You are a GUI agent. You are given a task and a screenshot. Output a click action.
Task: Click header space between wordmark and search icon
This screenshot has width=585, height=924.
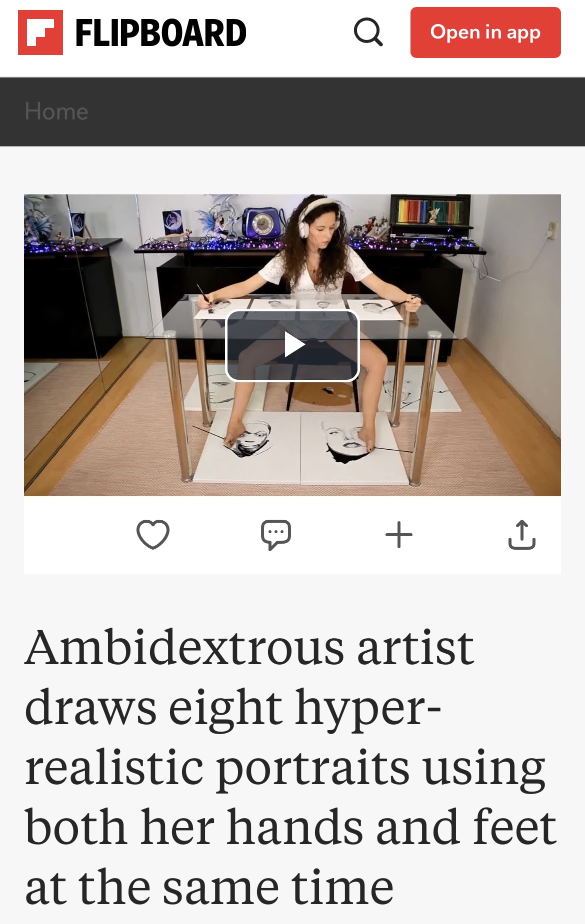[299, 33]
